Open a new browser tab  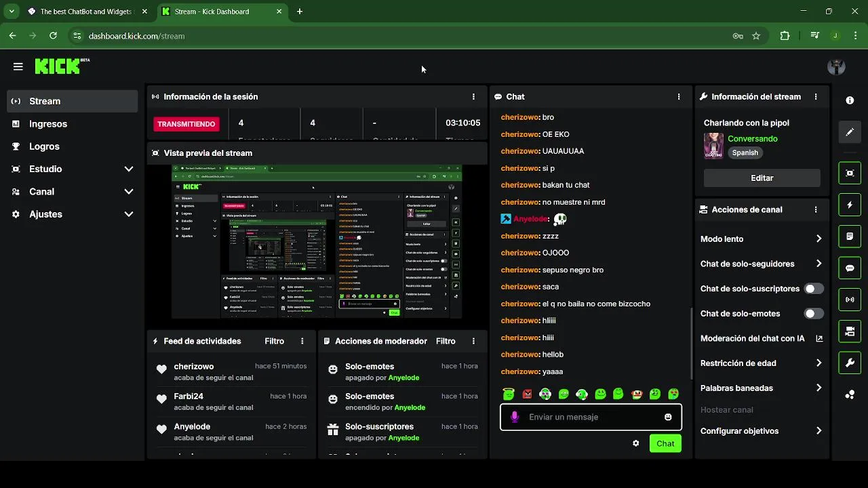300,12
